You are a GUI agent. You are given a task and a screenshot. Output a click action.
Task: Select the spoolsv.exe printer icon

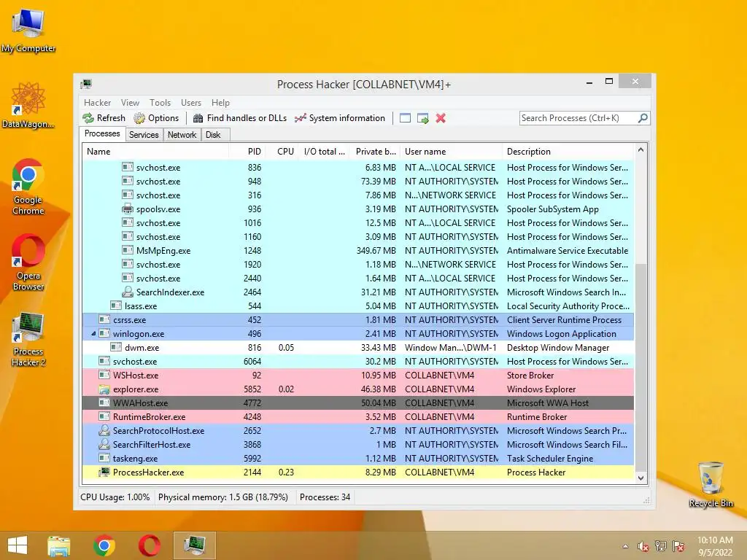(x=127, y=209)
